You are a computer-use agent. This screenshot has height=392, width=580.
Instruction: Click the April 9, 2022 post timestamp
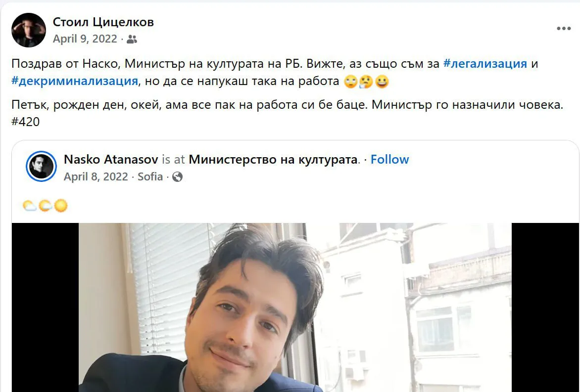(85, 39)
